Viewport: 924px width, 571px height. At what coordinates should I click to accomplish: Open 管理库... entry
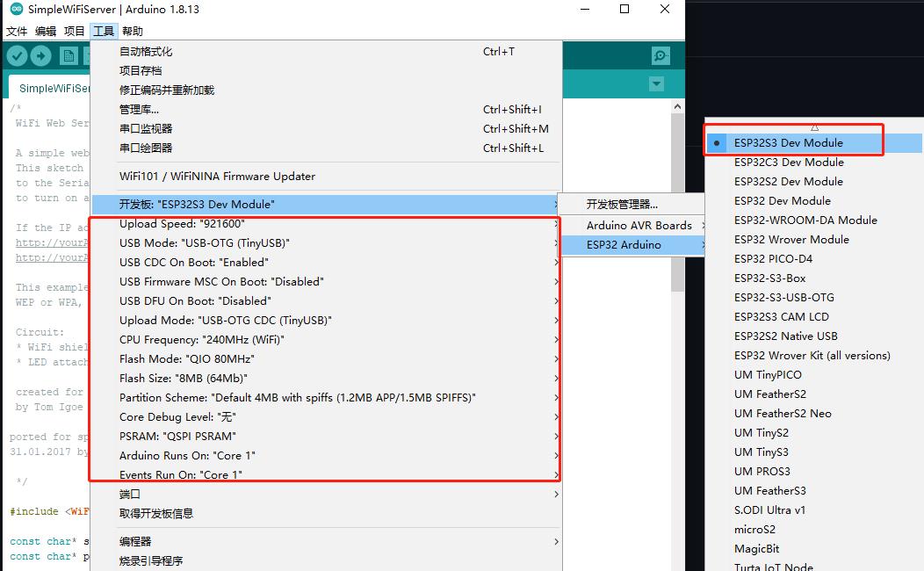click(x=326, y=110)
